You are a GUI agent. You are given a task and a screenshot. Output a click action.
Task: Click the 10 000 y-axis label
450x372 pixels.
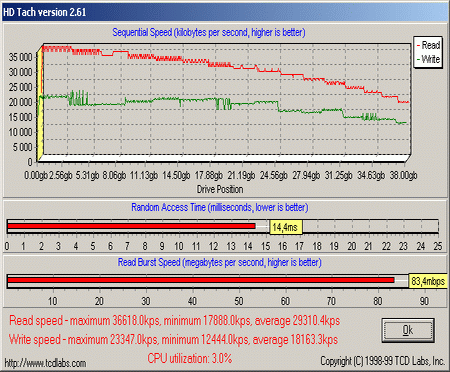pos(20,132)
